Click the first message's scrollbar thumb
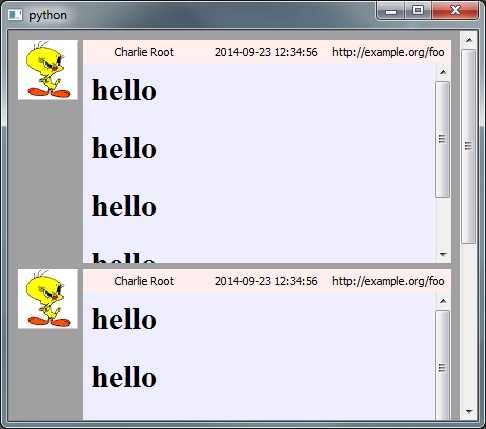486x429 pixels. (x=443, y=139)
